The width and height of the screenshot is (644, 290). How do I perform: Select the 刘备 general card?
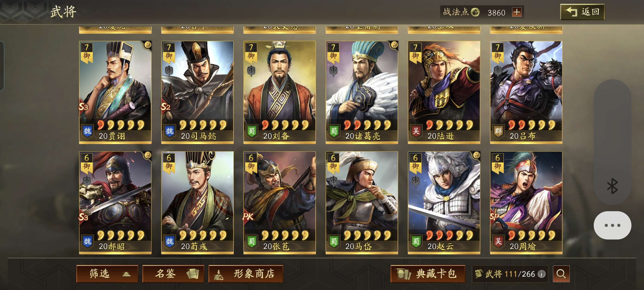click(x=279, y=93)
